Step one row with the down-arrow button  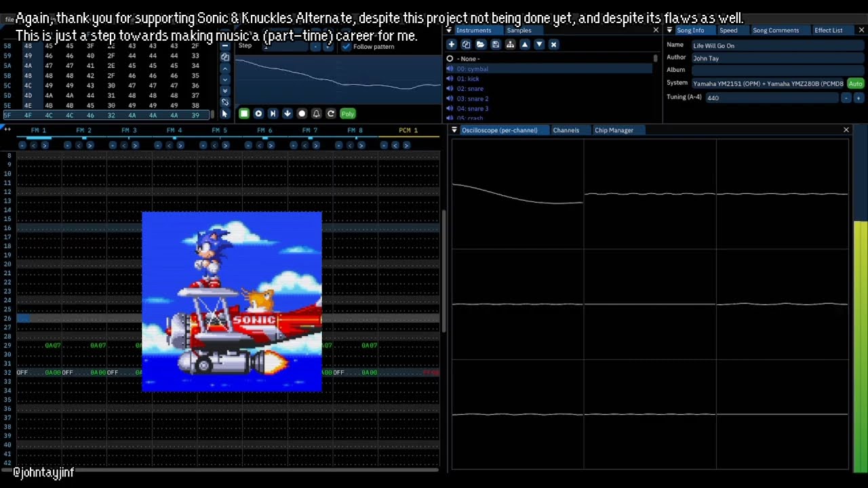point(288,114)
